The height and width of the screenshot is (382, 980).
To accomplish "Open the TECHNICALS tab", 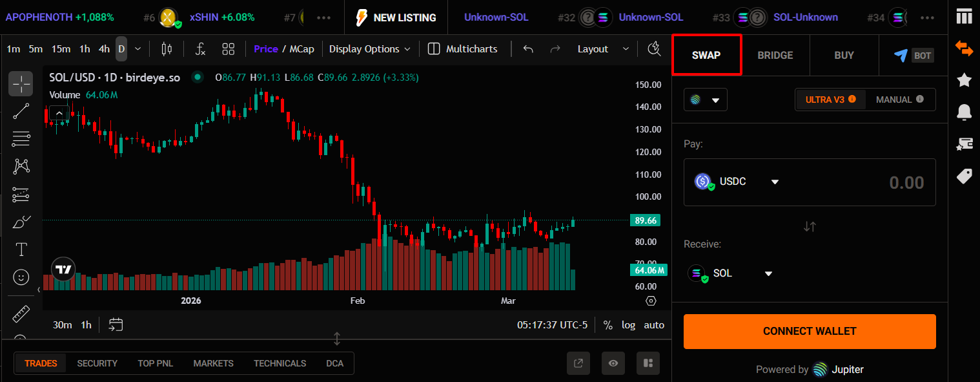I will tap(280, 363).
